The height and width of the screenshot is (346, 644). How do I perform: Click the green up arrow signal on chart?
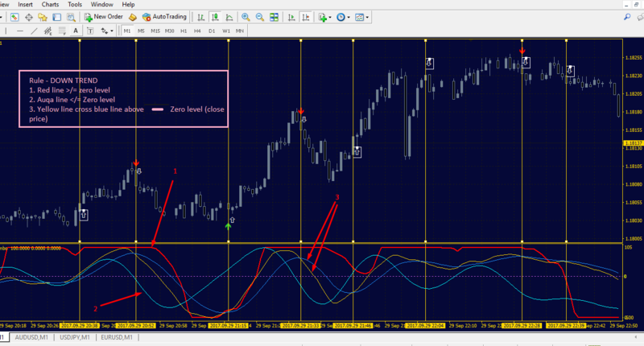(229, 226)
